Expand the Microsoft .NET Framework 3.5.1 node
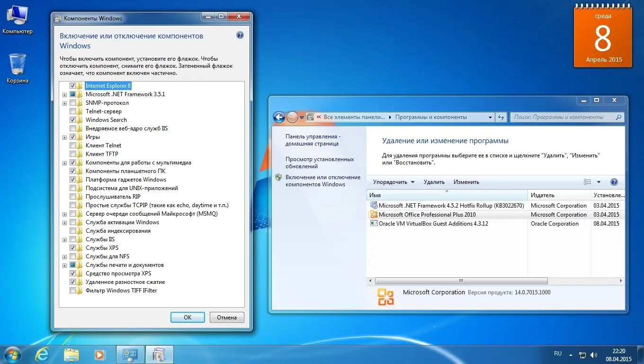 64,94
